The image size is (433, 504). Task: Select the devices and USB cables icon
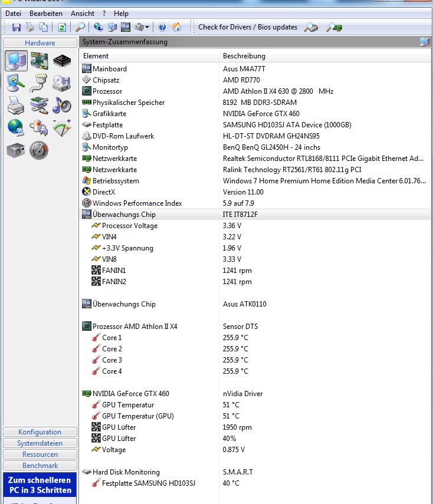pos(39,106)
